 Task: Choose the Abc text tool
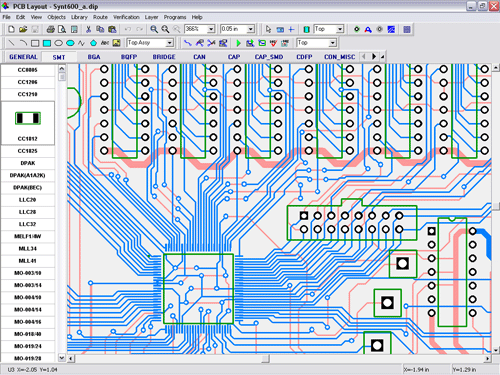[x=105, y=43]
